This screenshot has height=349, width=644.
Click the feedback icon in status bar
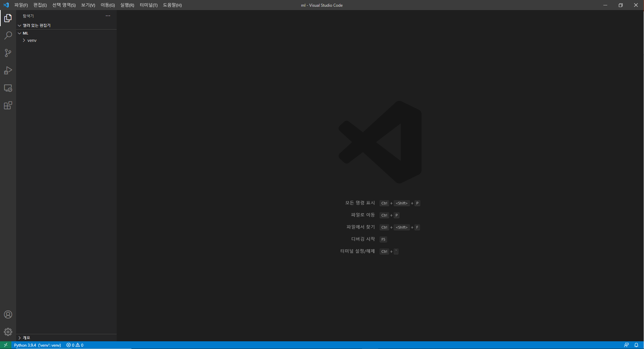coord(626,345)
